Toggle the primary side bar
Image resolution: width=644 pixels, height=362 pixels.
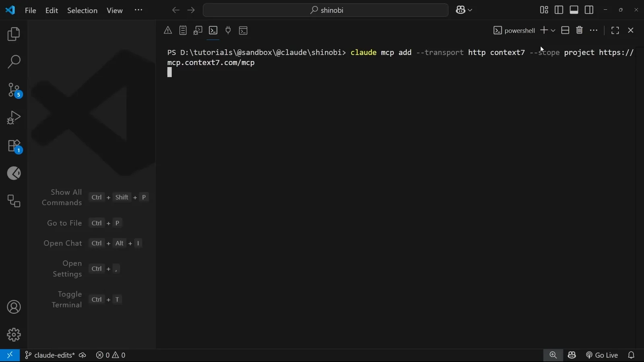(x=559, y=10)
